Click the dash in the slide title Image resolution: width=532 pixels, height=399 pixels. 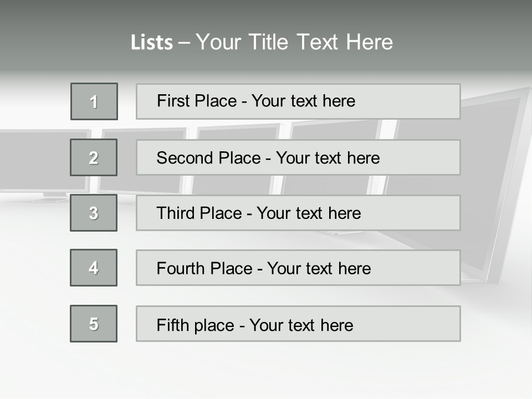click(x=185, y=43)
